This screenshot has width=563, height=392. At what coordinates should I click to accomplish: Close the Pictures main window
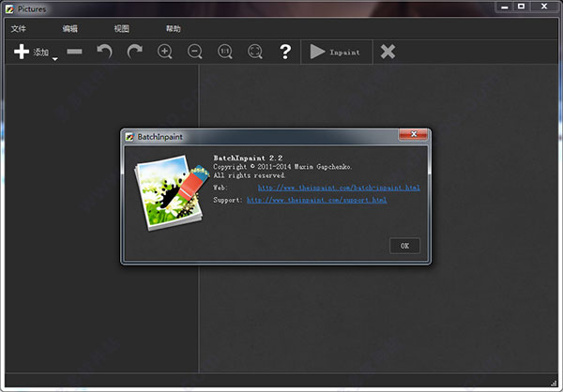click(x=544, y=7)
